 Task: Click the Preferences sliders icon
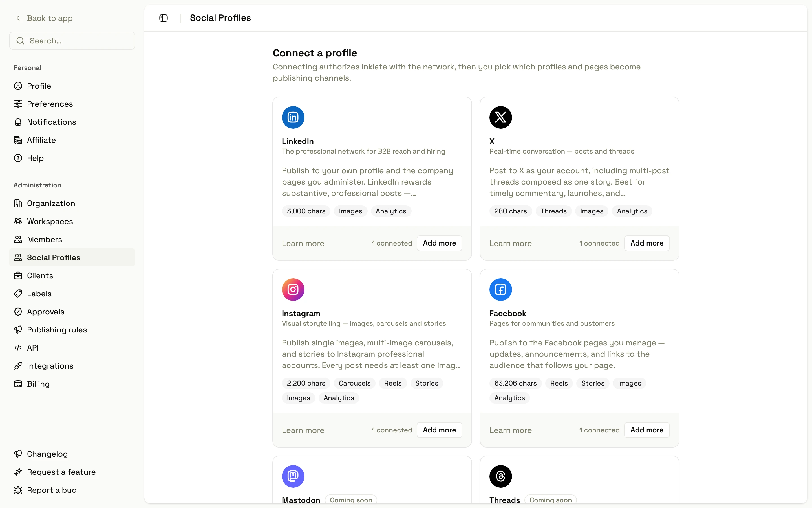tap(18, 104)
